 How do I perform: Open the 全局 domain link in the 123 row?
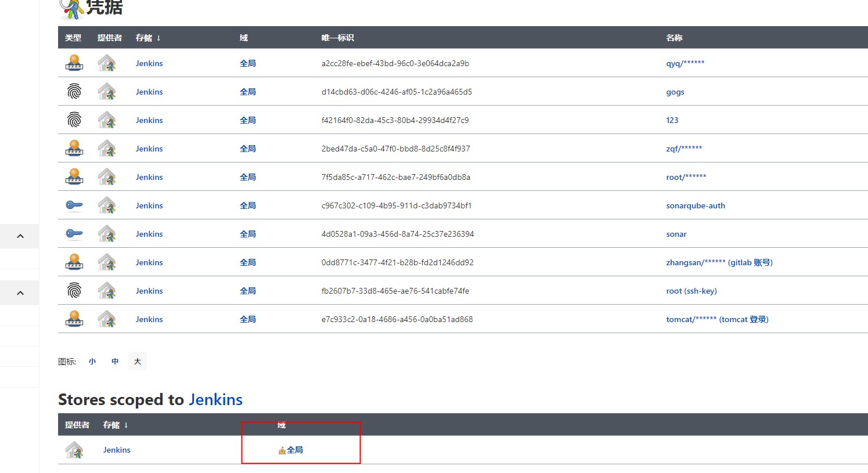click(x=248, y=120)
